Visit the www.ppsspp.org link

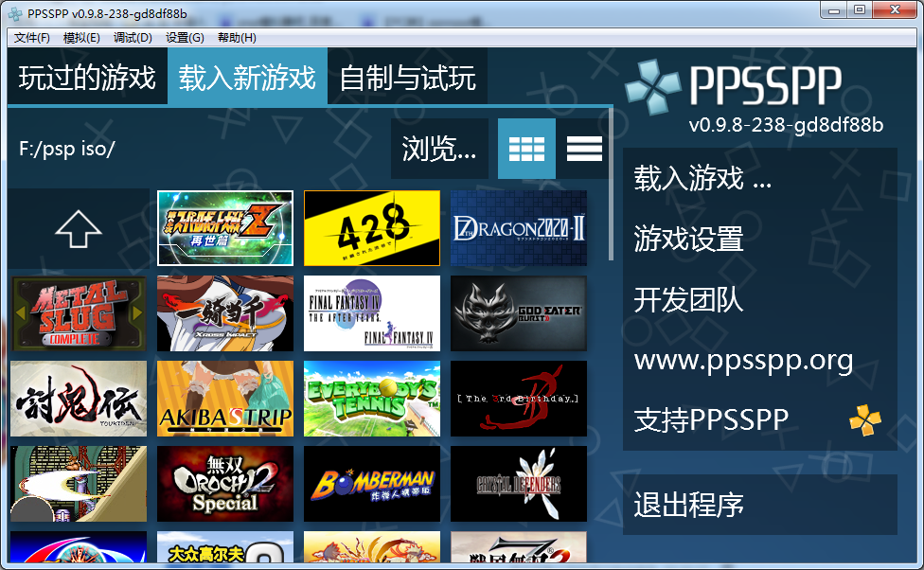[x=760, y=360]
